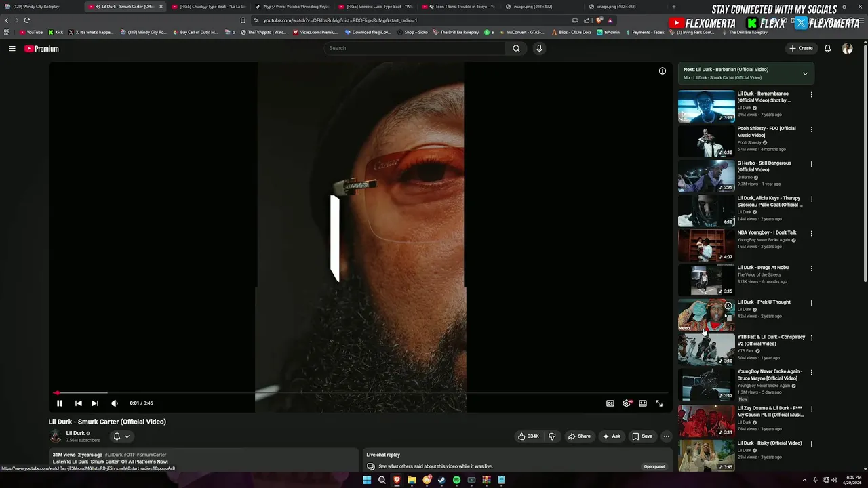868x488 pixels.
Task: Open YoungBoy Never Broke Again - Bruce Wayne
Action: [x=770, y=375]
